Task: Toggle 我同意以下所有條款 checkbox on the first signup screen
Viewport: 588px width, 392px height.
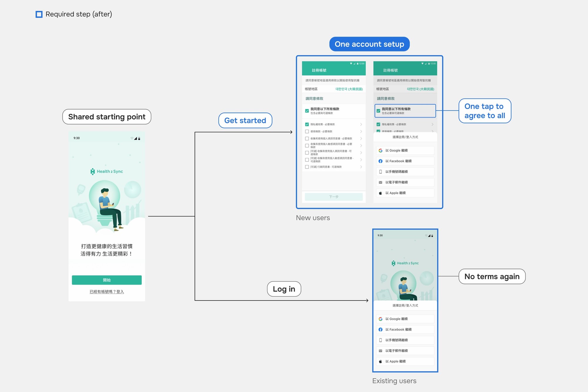Action: coord(307,111)
